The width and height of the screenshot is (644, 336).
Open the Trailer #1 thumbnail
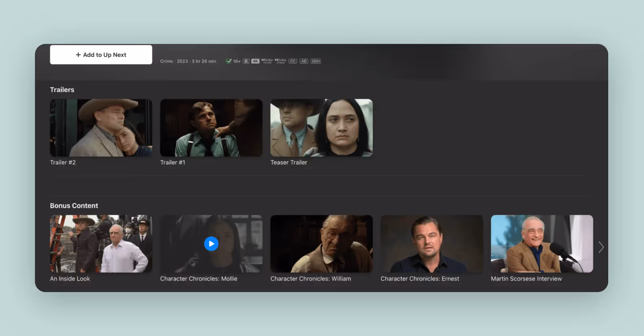(x=211, y=128)
